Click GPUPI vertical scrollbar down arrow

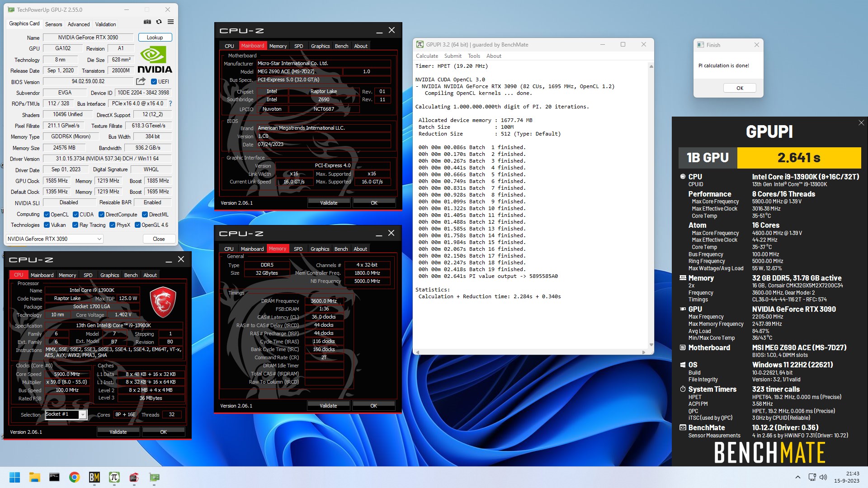[651, 345]
